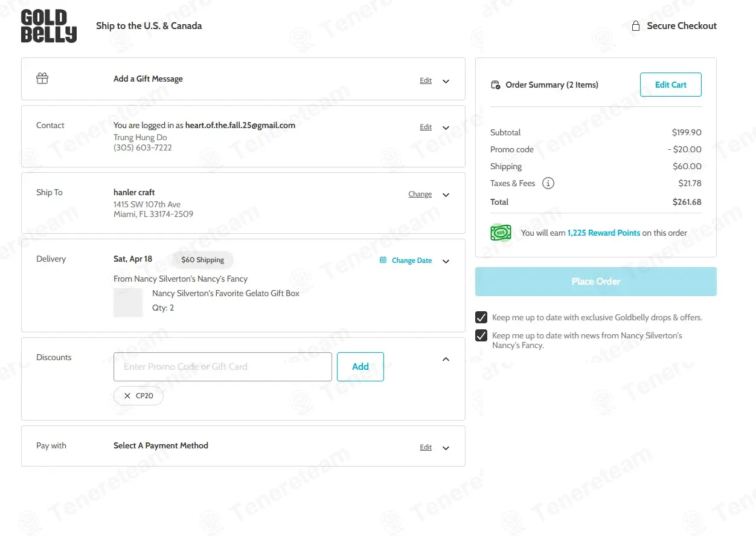This screenshot has width=756, height=536.
Task: Expand the Pay with section chevron
Action: 446,448
